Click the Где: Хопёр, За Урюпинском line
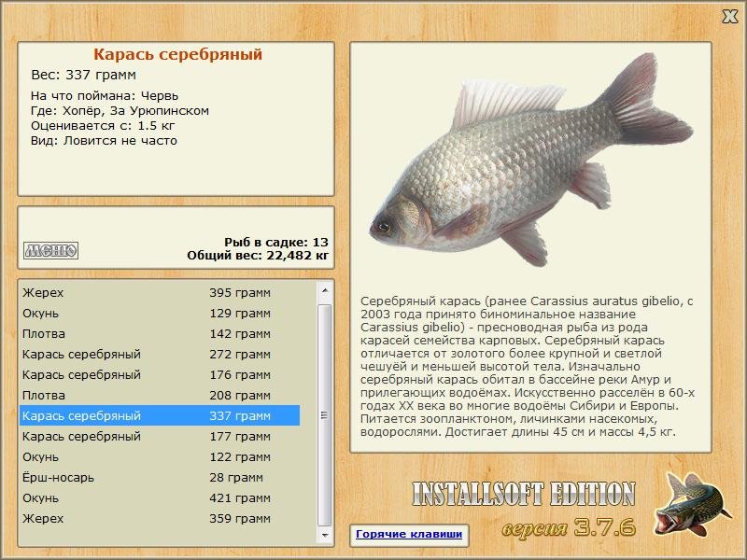 pos(120,111)
